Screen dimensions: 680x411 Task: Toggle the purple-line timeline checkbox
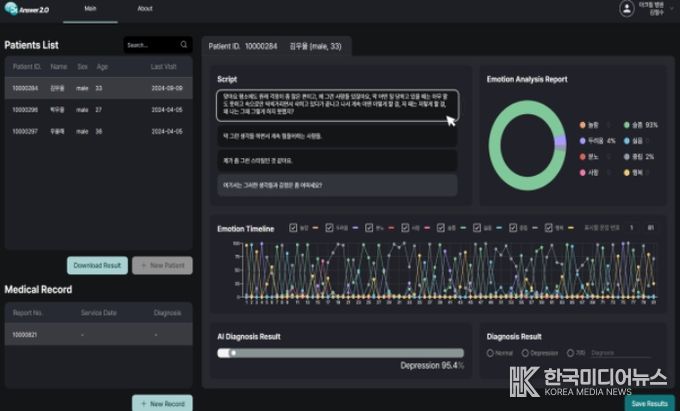[329, 228]
